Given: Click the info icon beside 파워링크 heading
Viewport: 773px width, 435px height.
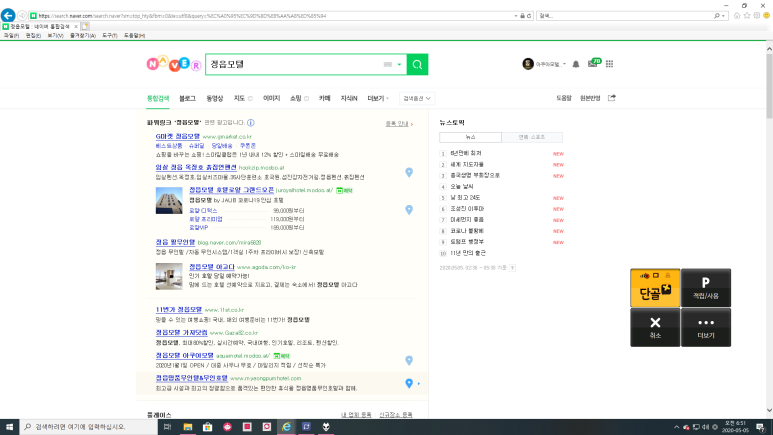Looking at the screenshot, I should [x=251, y=123].
